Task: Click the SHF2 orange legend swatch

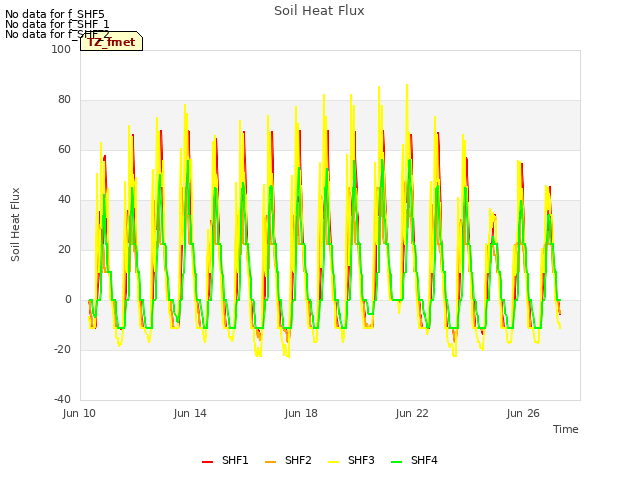Action: 270,462
